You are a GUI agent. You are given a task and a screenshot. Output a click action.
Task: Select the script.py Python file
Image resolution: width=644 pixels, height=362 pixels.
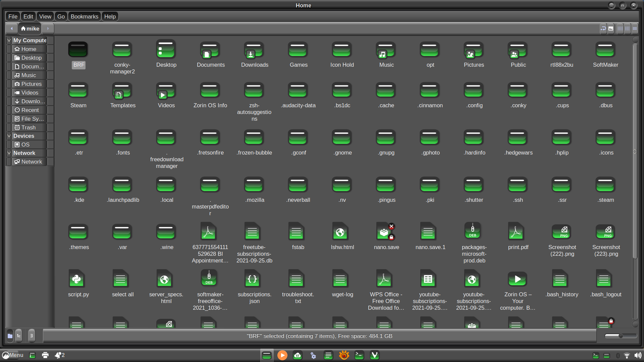[x=77, y=279]
